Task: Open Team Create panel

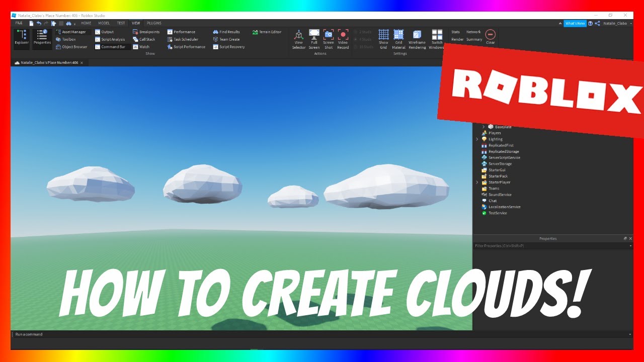Action: coord(226,39)
